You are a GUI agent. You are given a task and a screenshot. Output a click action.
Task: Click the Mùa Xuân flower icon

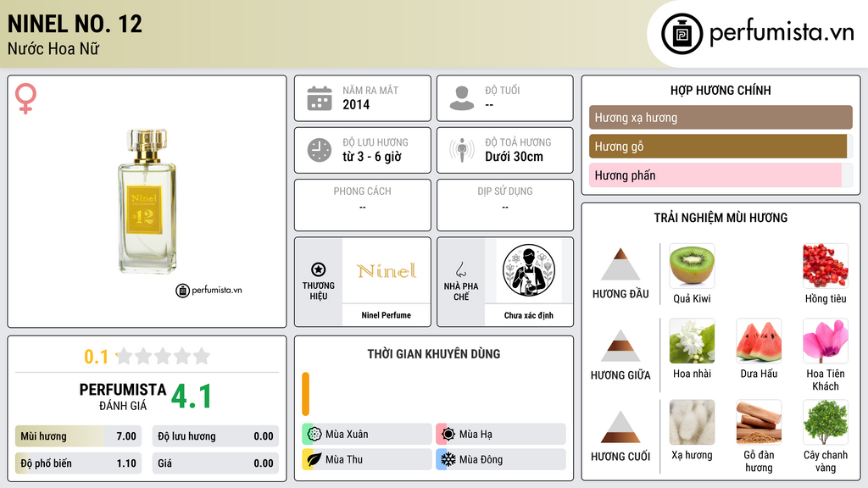click(x=314, y=435)
